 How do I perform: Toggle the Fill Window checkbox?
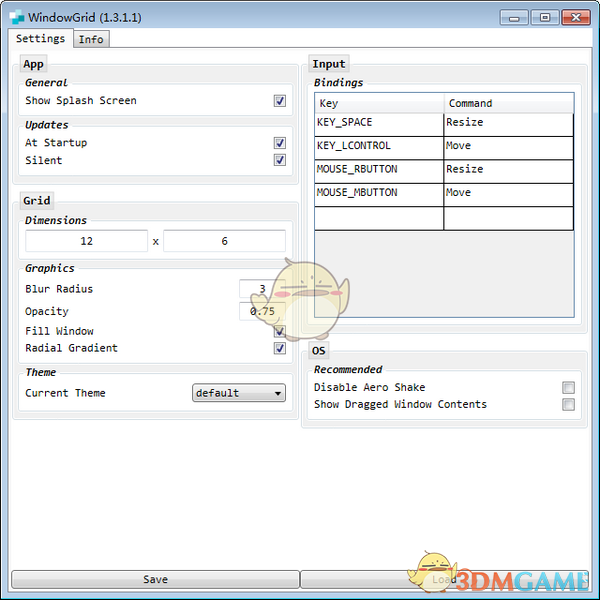280,331
